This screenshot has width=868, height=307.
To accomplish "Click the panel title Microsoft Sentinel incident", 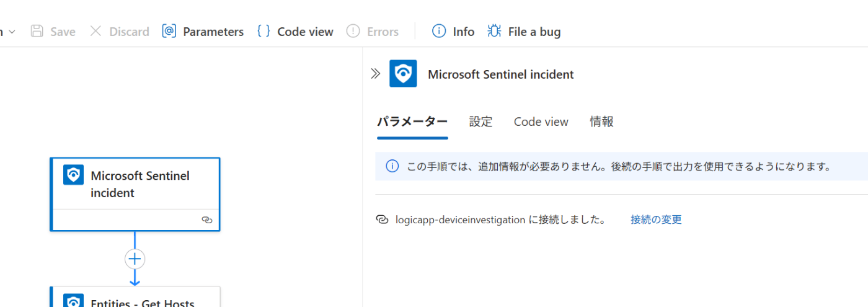I will pyautogui.click(x=501, y=74).
